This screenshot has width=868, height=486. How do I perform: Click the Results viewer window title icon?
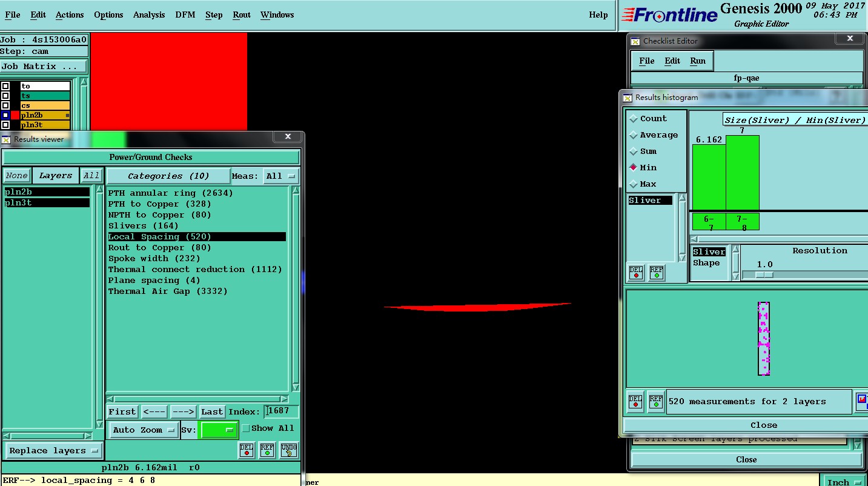[6, 139]
